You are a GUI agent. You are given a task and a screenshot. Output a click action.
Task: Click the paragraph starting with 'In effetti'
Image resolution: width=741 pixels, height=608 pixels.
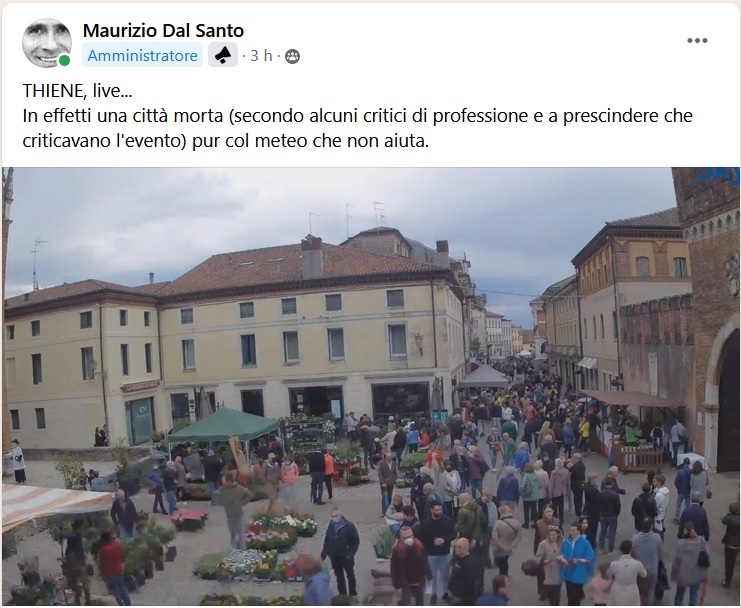click(x=357, y=128)
